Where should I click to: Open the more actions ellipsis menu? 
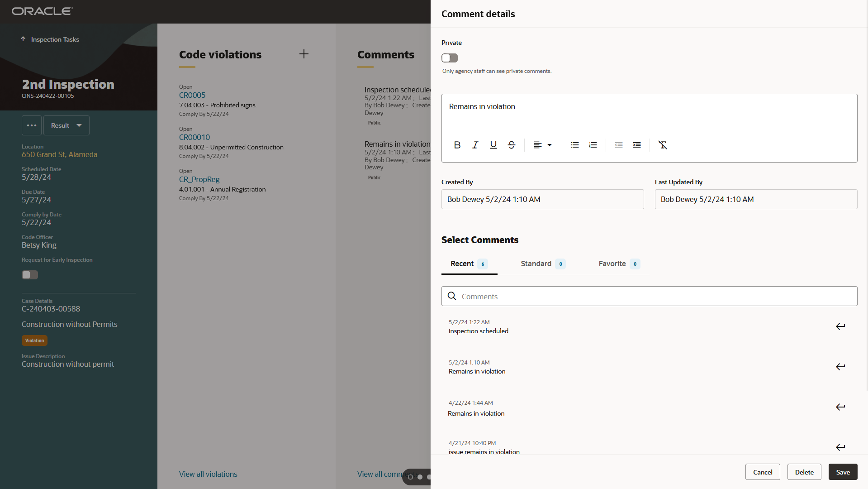[31, 125]
